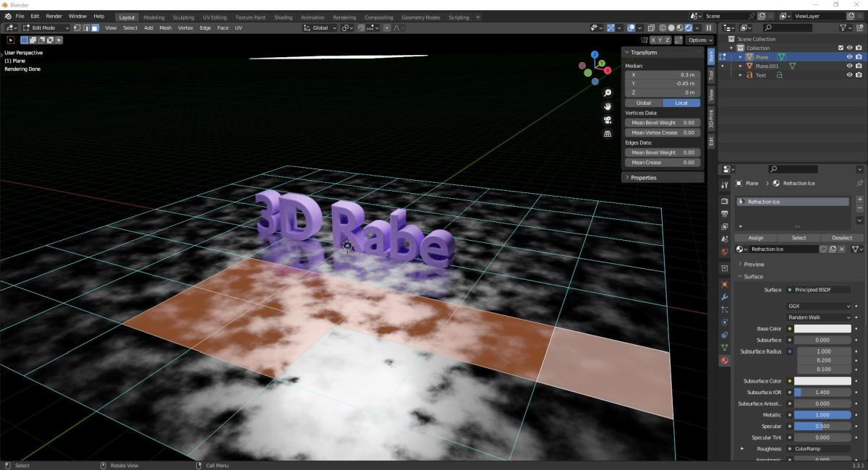The width and height of the screenshot is (868, 470).
Task: Switch to Local transform orientation button
Action: [681, 103]
